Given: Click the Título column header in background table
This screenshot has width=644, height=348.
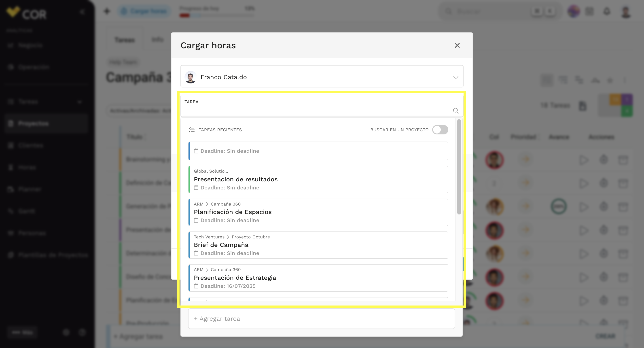Looking at the screenshot, I should pos(135,137).
